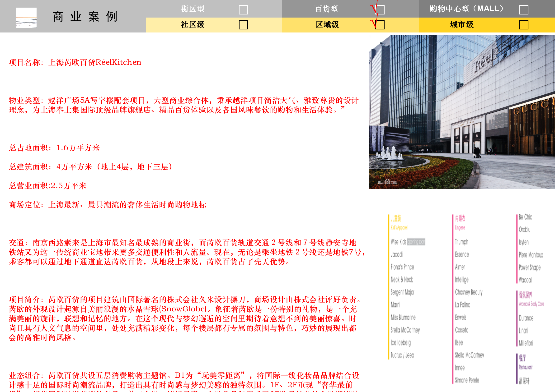The height and width of the screenshot is (392, 555).
Task: Check the 街区型 checkbox
Action: [243, 10]
